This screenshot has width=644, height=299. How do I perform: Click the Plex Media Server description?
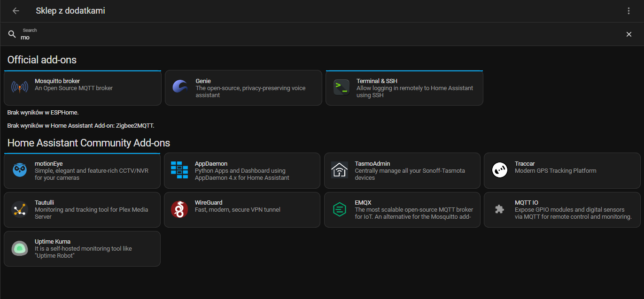tap(92, 213)
